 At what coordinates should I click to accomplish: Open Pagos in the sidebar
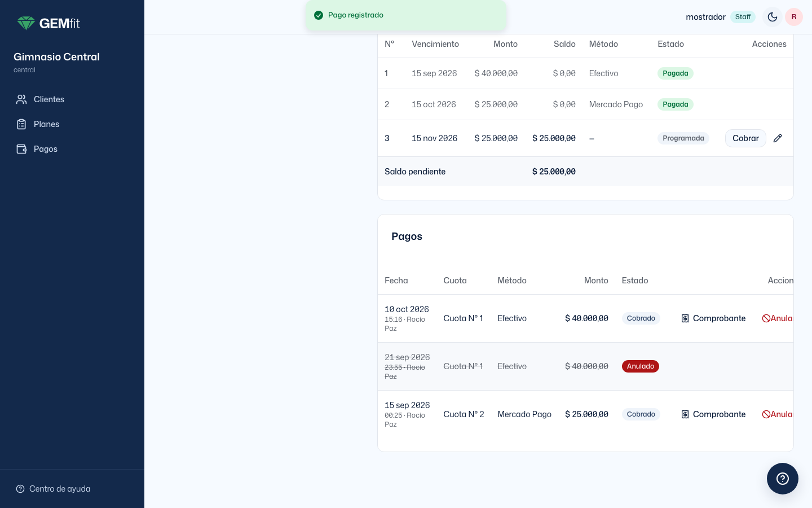coord(72,149)
